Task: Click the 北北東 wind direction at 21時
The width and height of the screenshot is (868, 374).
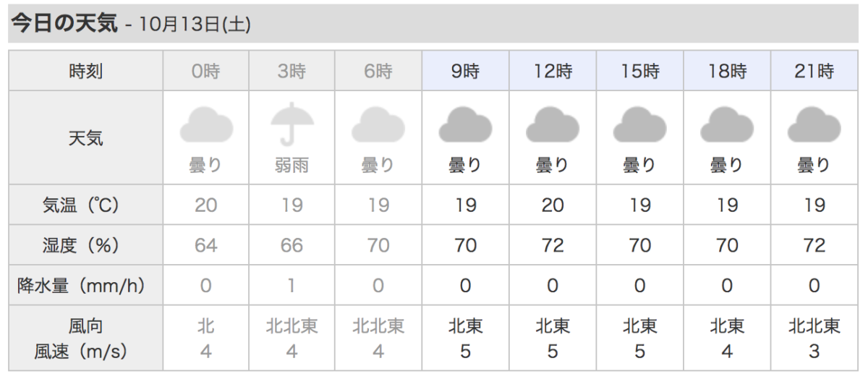Action: [814, 326]
